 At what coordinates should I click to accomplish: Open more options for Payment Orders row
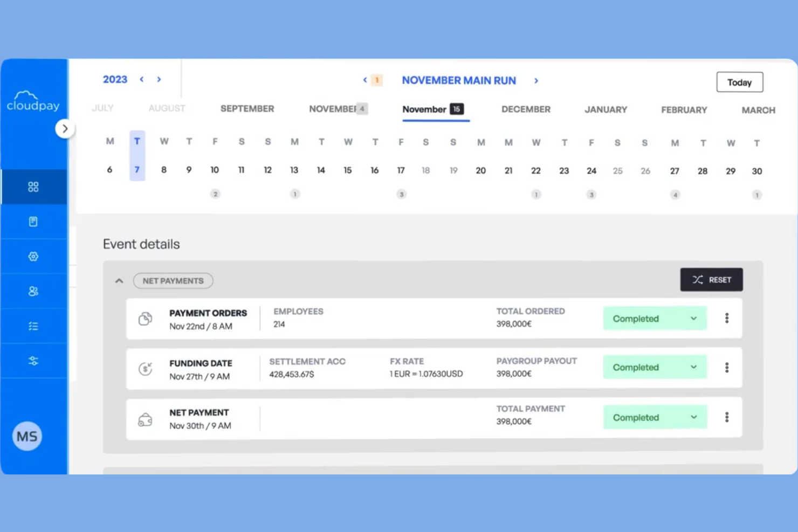point(727,318)
